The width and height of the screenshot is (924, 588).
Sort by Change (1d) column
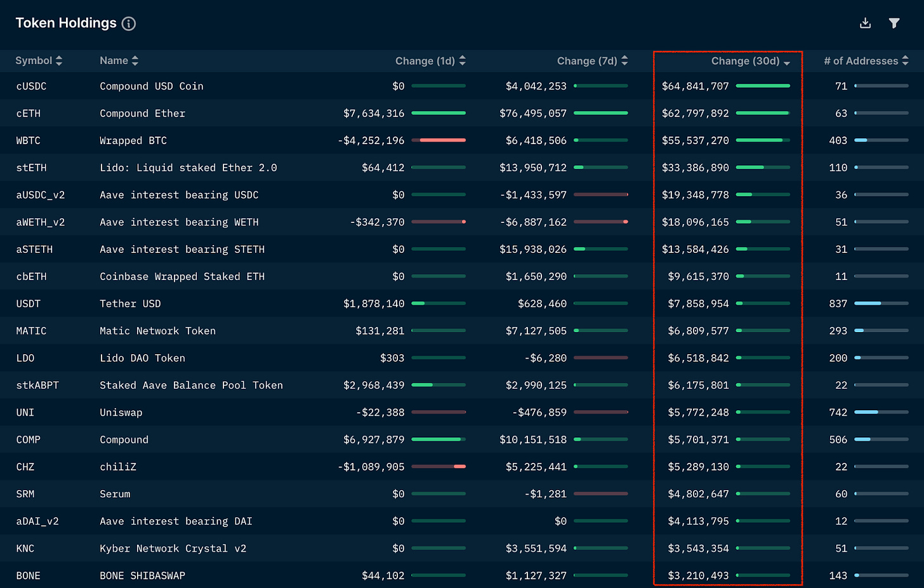click(430, 61)
